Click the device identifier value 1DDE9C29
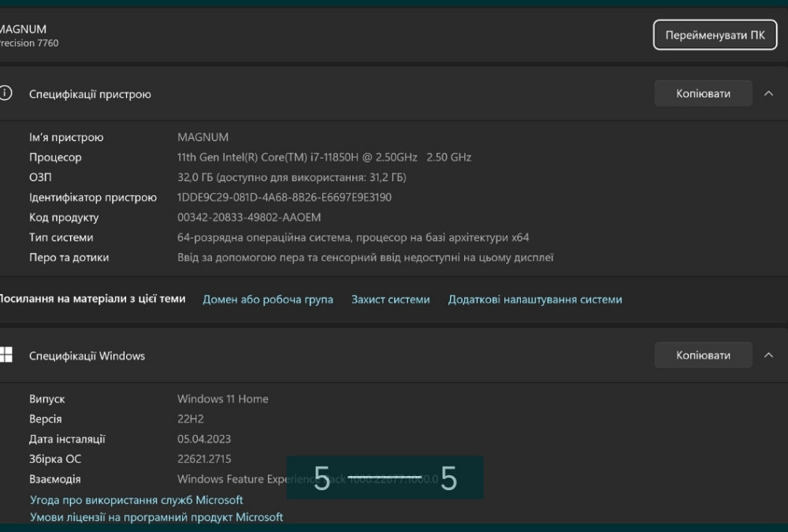This screenshot has height=532, width=788. pyautogui.click(x=284, y=197)
